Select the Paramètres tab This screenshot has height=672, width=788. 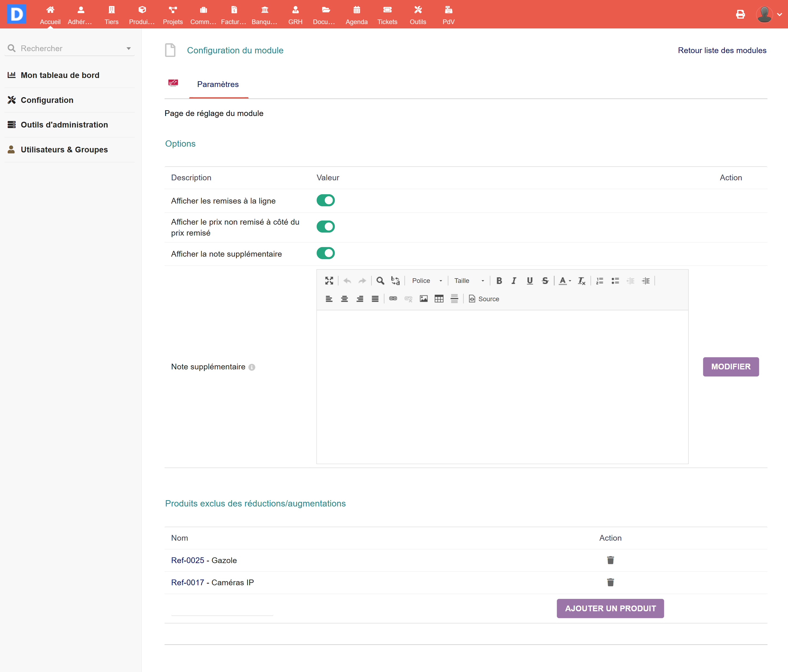pos(218,85)
